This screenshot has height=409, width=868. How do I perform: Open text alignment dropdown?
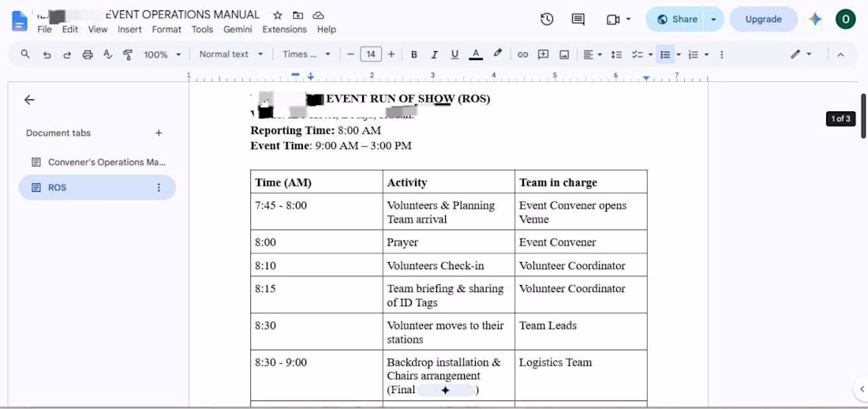point(593,54)
